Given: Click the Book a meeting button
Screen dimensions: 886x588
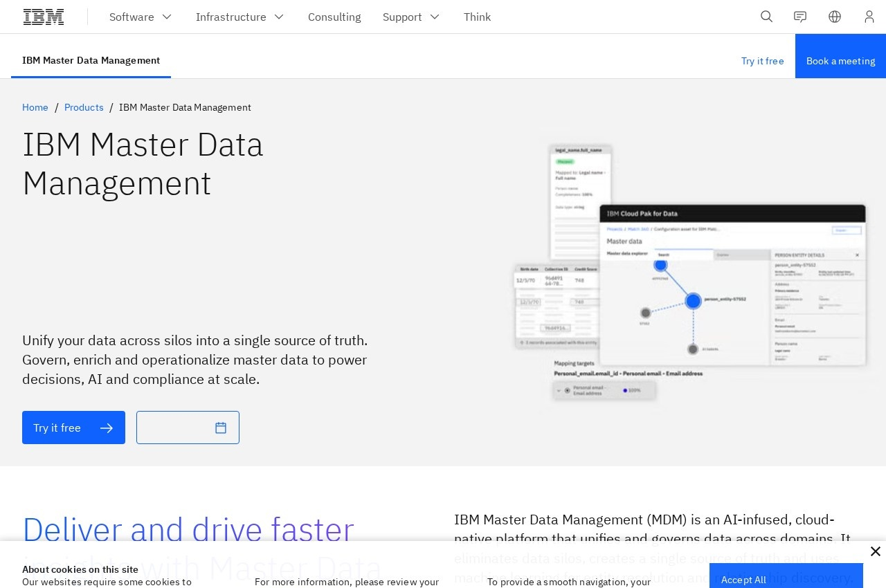Looking at the screenshot, I should (x=840, y=56).
